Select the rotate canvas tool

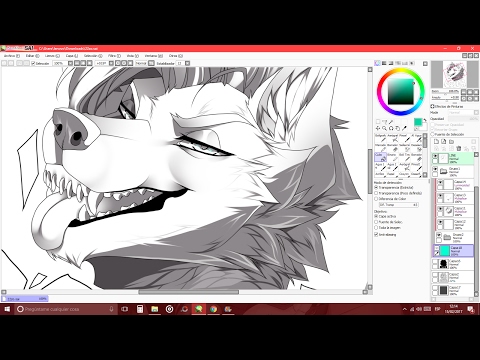coord(391,128)
